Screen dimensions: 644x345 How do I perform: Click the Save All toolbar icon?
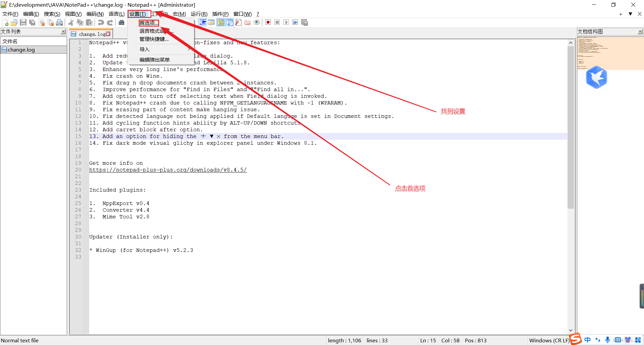coord(32,22)
